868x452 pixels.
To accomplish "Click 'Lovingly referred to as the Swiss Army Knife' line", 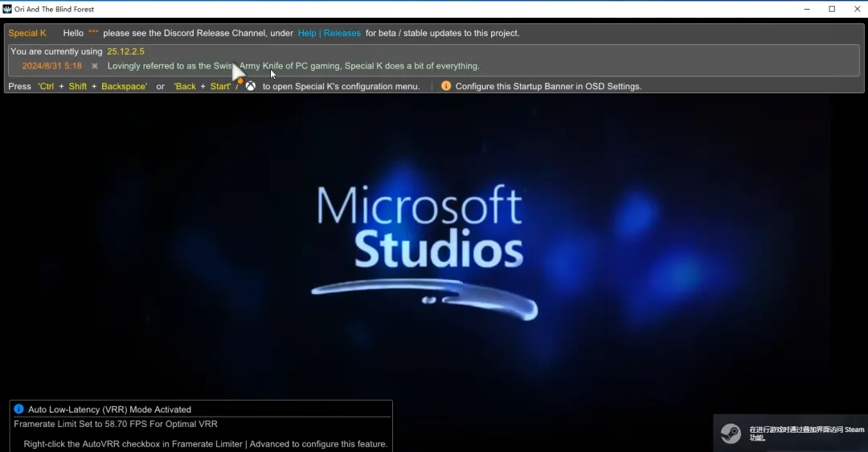I will coord(293,66).
